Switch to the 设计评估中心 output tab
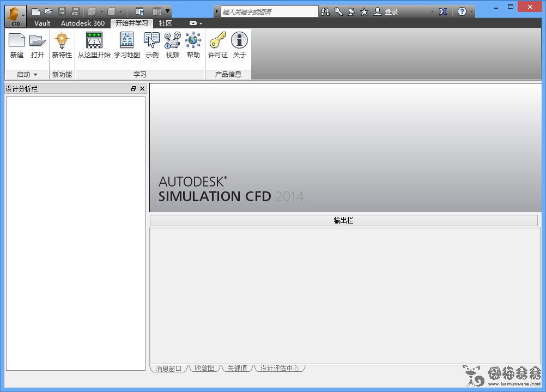Viewport: 546px width, 392px height. click(280, 369)
